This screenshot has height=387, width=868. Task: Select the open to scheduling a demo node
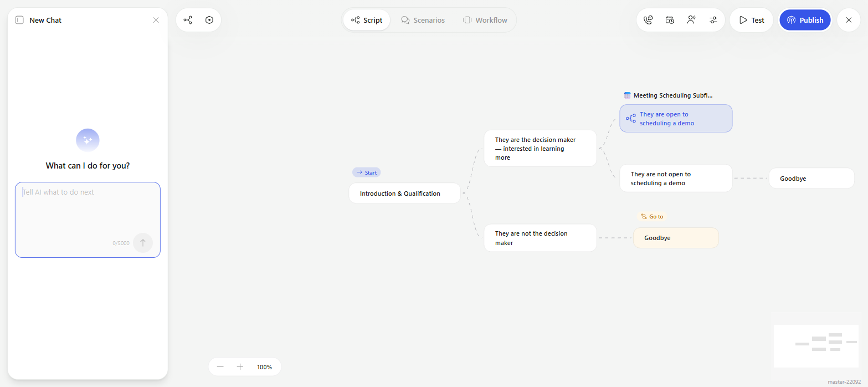pos(676,119)
